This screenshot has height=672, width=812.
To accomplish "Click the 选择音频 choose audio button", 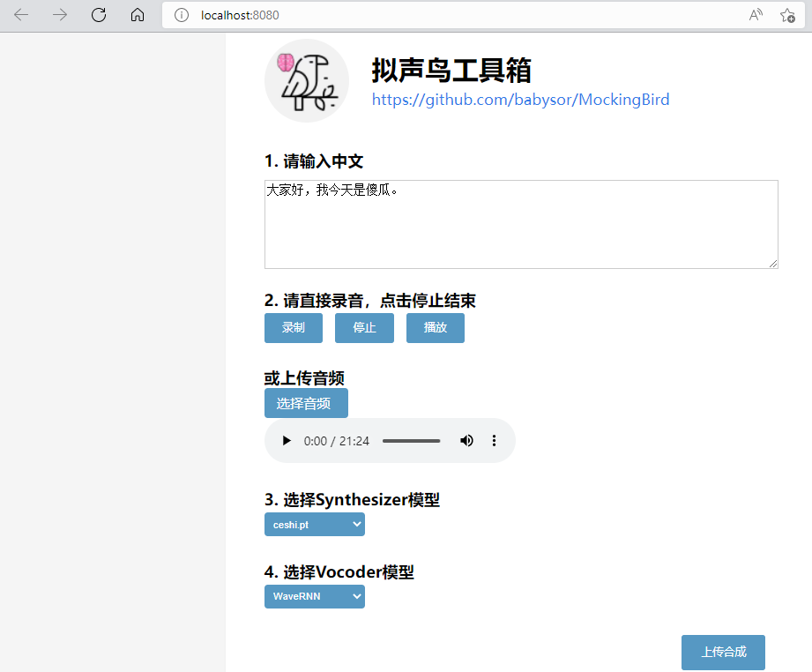I will click(306, 403).
